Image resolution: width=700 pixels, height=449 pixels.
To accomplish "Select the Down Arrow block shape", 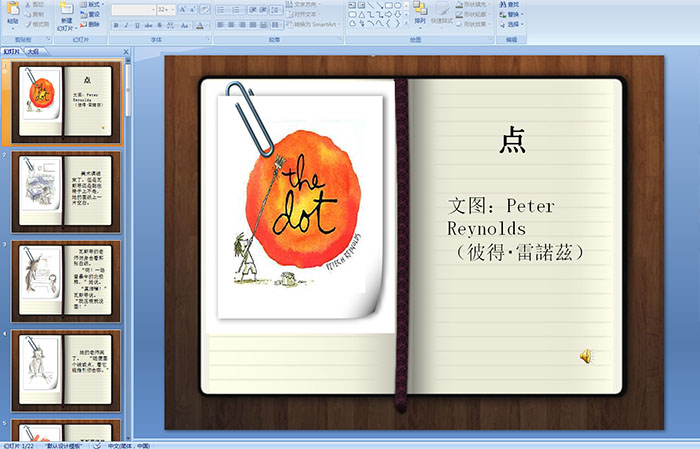I will 398,15.
